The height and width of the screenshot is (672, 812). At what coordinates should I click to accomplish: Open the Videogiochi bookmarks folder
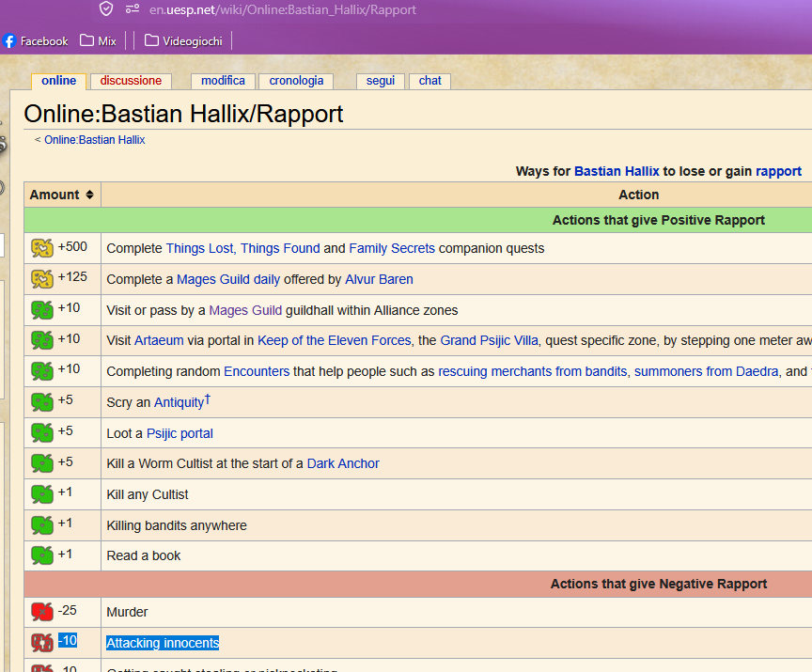pos(184,41)
